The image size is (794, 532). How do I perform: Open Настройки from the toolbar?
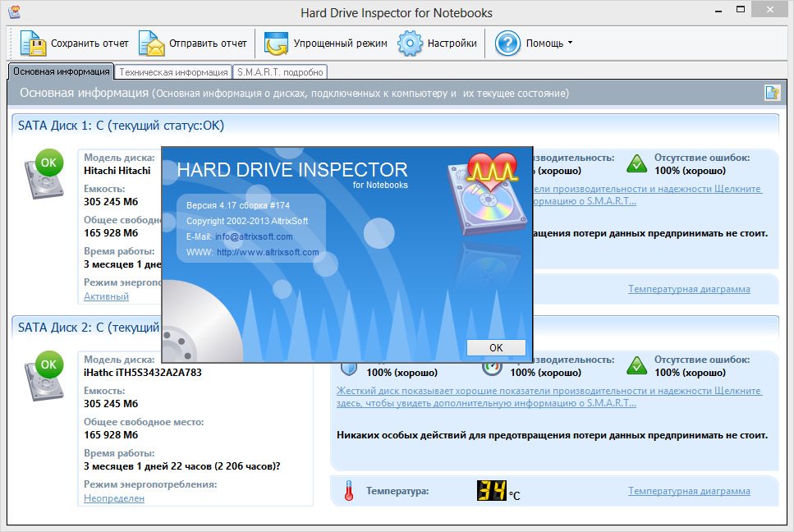click(x=452, y=43)
